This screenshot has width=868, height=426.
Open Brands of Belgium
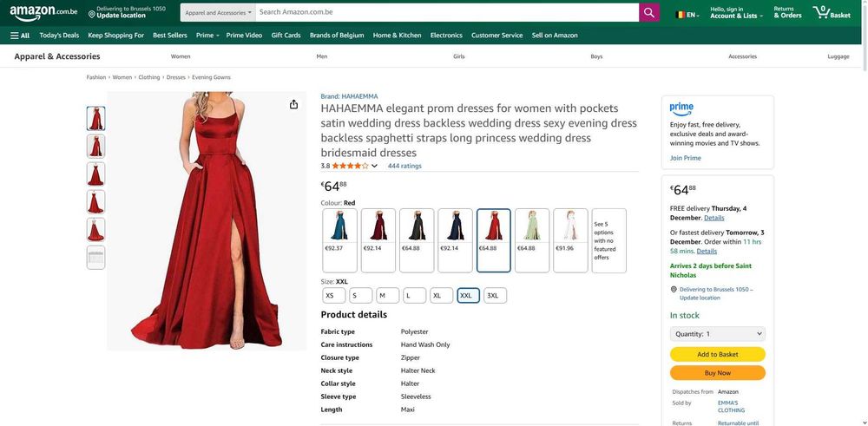coord(337,36)
